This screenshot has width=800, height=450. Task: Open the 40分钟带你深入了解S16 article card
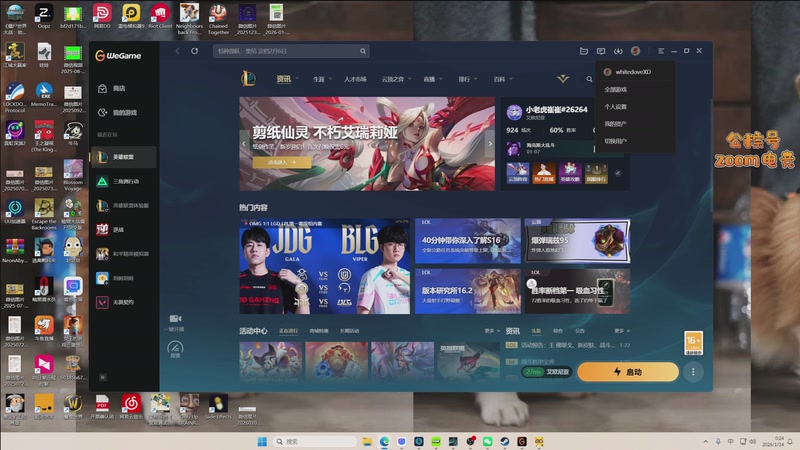(x=468, y=241)
